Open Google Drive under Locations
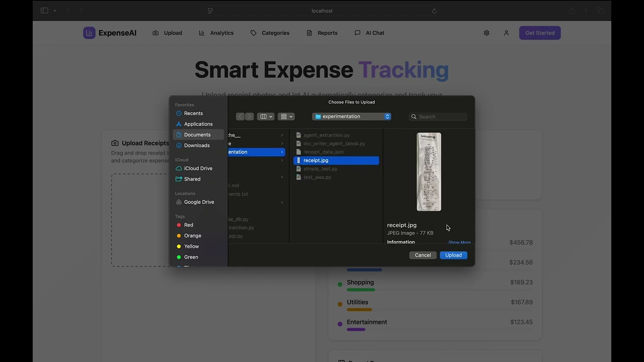 198,202
